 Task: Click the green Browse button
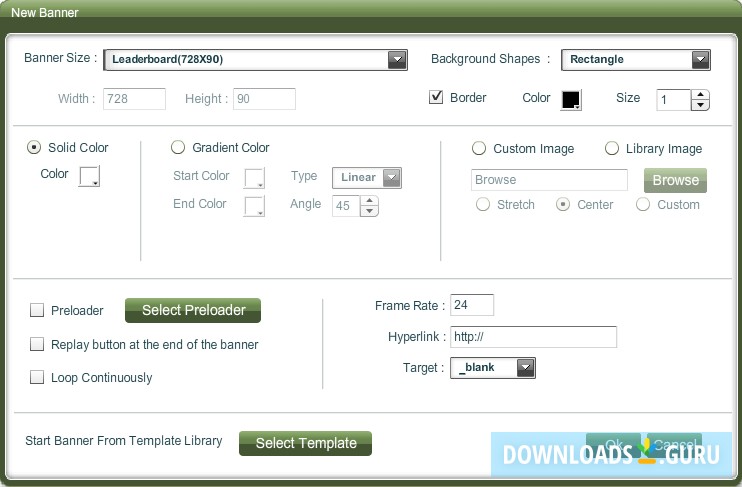[x=675, y=180]
